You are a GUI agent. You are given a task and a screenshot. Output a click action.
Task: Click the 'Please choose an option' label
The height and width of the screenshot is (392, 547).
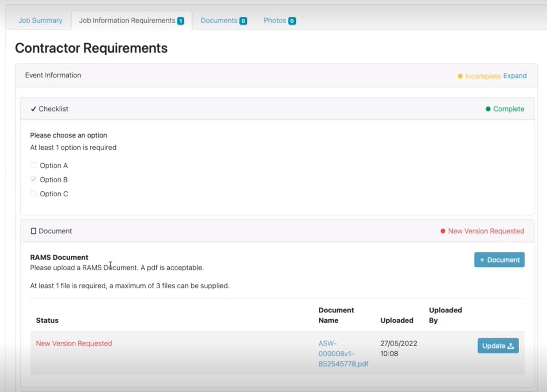[x=69, y=135]
